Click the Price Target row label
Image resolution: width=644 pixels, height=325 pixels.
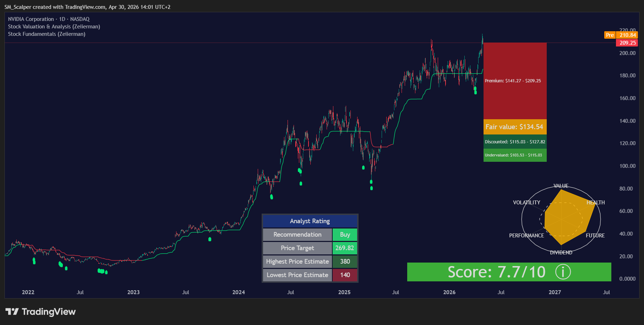pyautogui.click(x=298, y=248)
